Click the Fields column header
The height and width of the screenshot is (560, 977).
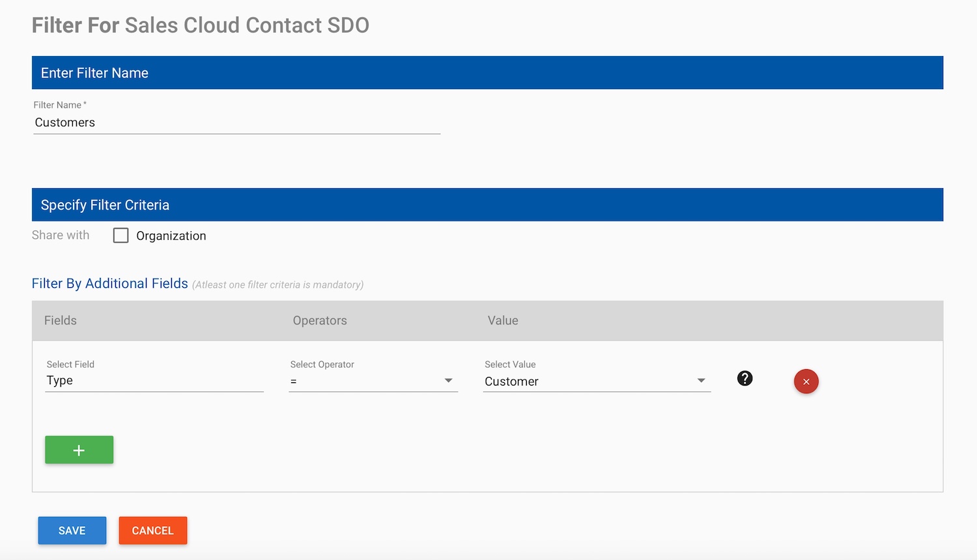[61, 320]
